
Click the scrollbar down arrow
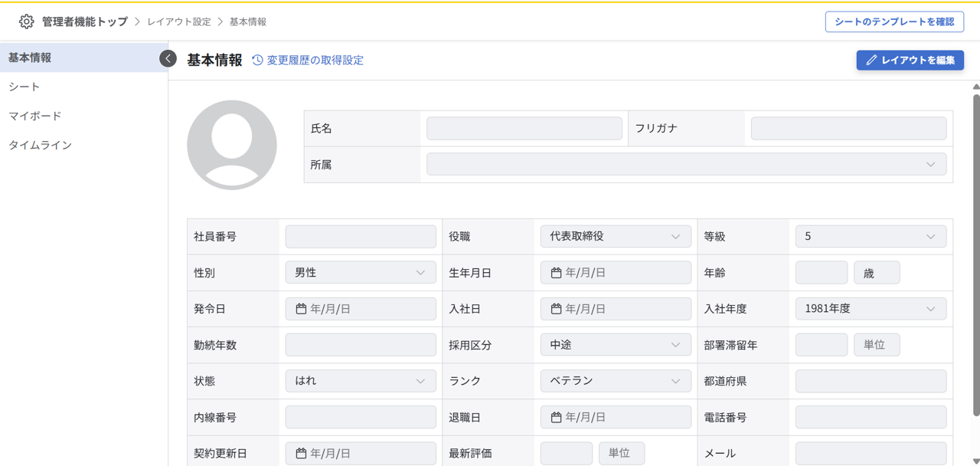tap(976, 461)
